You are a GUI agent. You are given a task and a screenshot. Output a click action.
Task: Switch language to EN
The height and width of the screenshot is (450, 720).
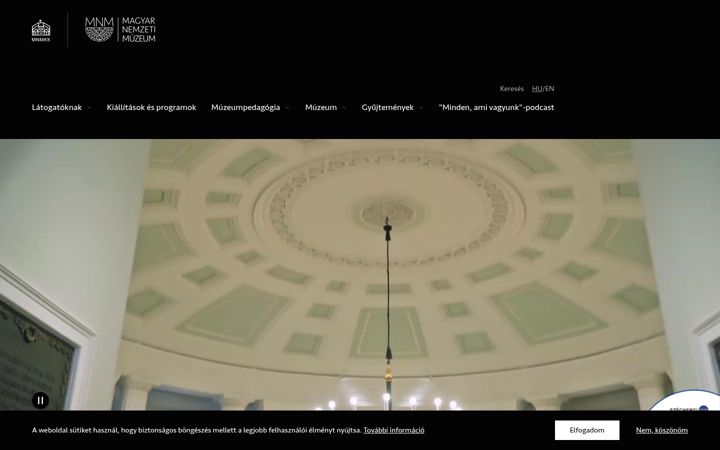point(550,89)
